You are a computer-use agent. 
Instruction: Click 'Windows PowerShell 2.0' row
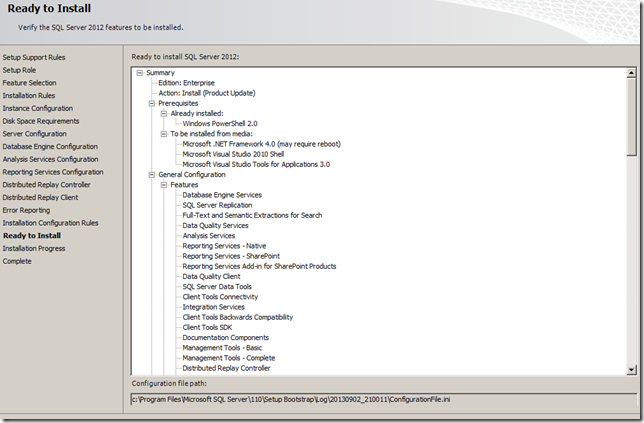click(220, 124)
